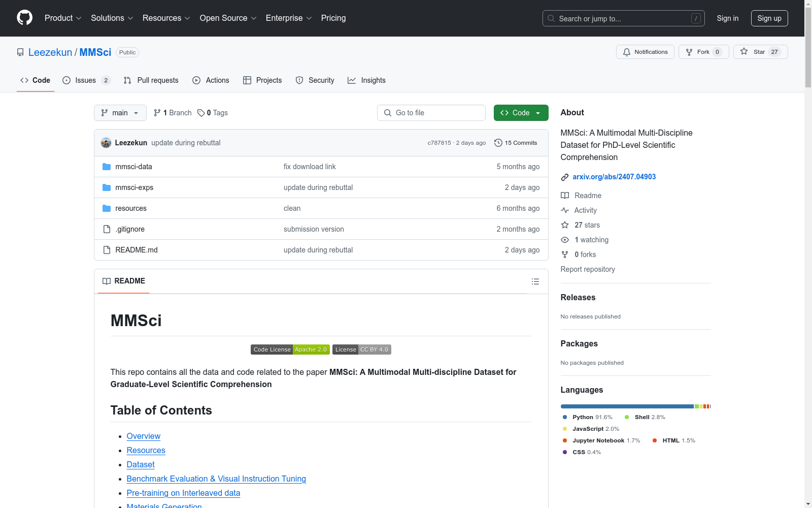Open the Pull requests tab

coord(151,80)
